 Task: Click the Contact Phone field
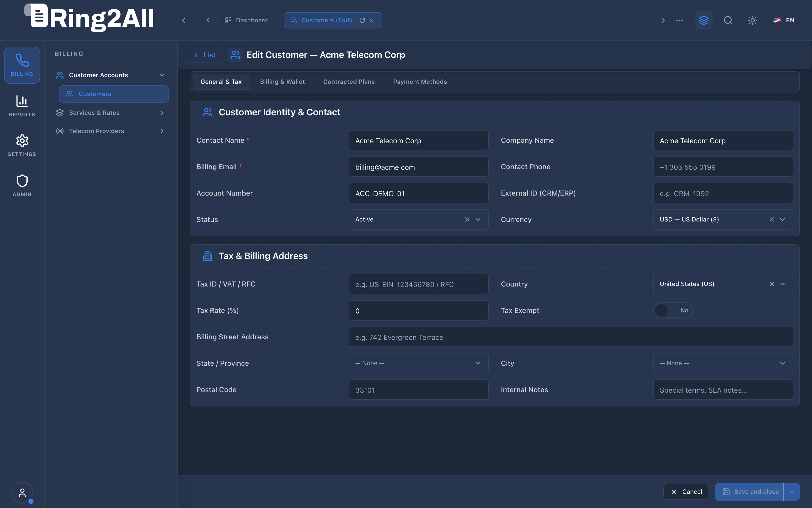(x=723, y=167)
